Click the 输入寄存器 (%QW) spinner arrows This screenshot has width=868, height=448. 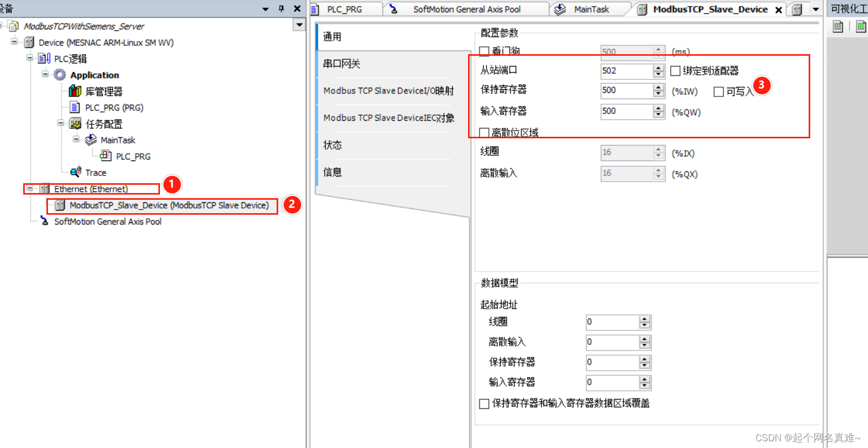click(x=658, y=111)
